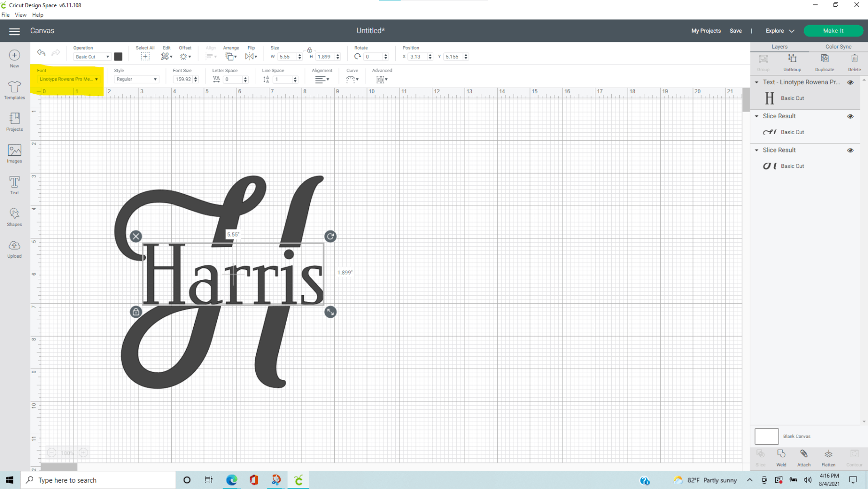Open the View menu

tap(20, 14)
